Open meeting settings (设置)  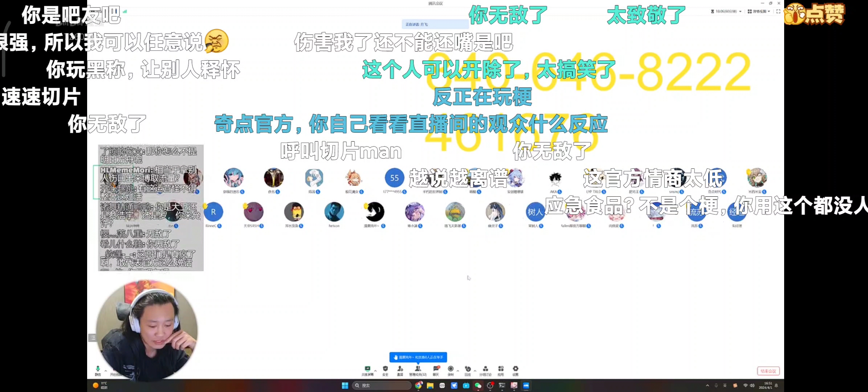tap(515, 369)
